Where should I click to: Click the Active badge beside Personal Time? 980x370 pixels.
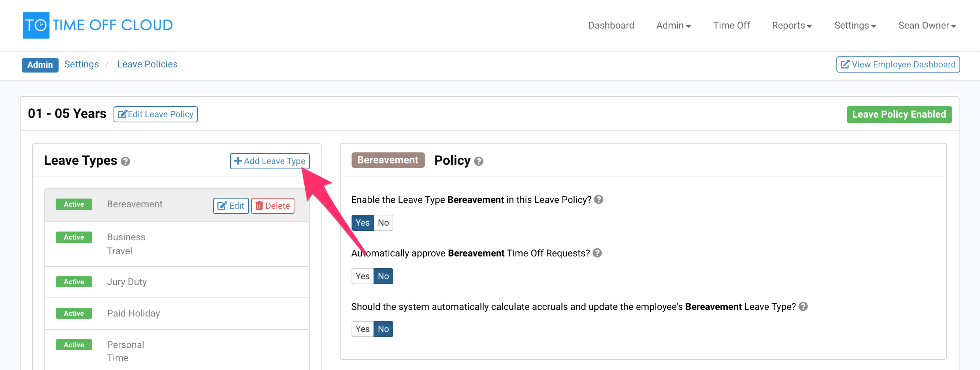(74, 345)
